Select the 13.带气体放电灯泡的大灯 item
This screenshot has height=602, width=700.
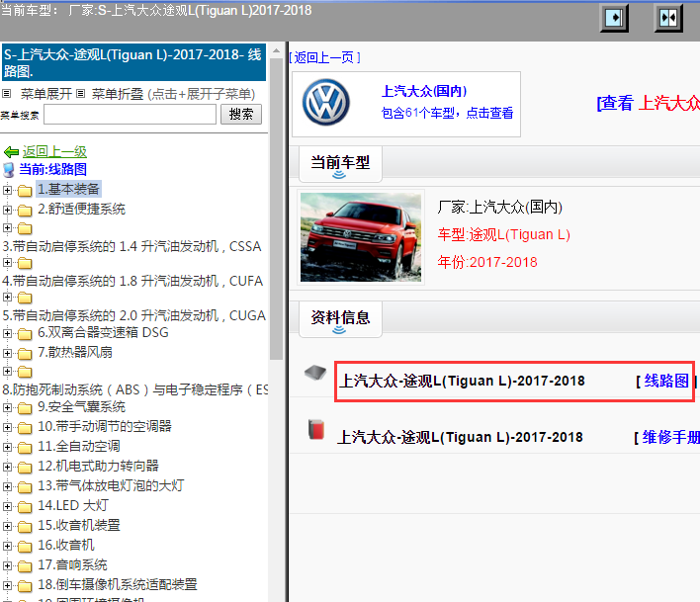(111, 486)
